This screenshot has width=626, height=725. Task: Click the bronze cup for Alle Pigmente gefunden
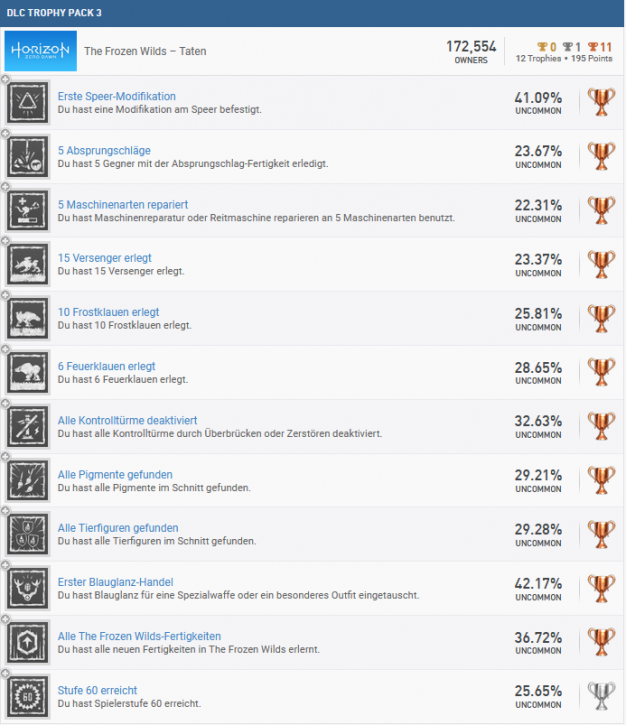[x=602, y=481]
